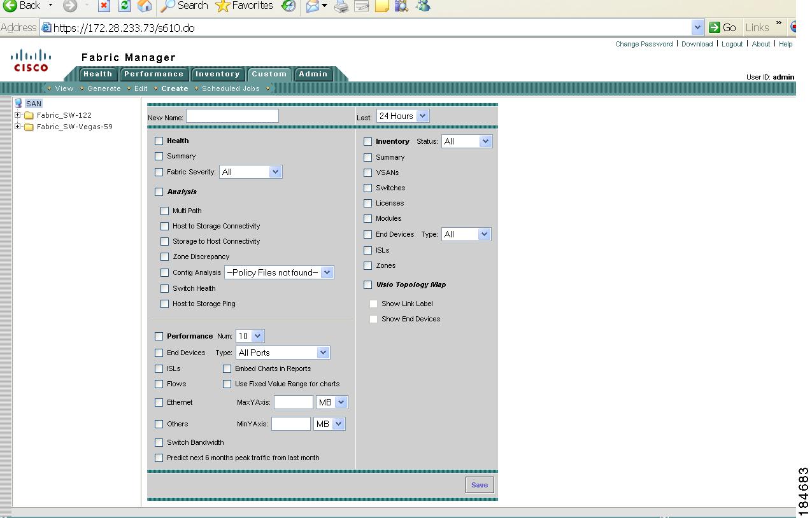Switch to the Performance tab
The width and height of the screenshot is (812, 518).
click(x=154, y=74)
